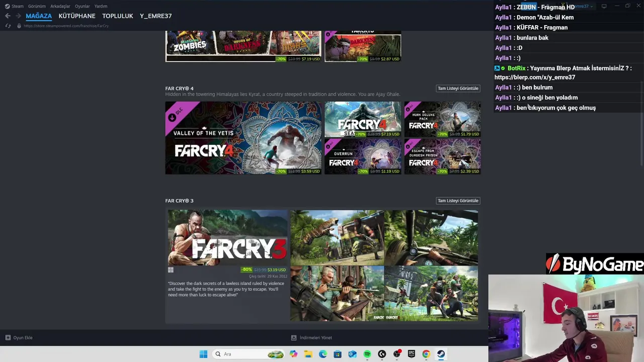Open the Far Cry 4 base game tile

[x=363, y=120]
